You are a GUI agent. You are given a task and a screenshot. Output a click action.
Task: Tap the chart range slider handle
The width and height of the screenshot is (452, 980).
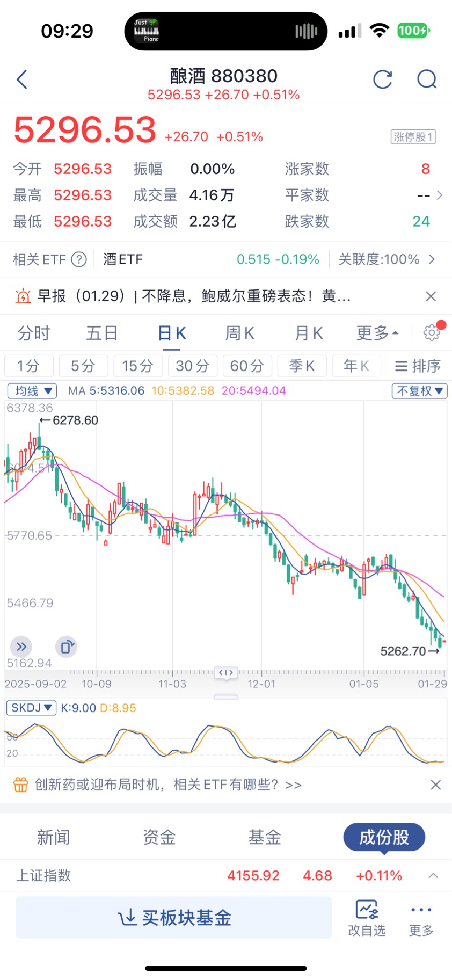(x=226, y=672)
